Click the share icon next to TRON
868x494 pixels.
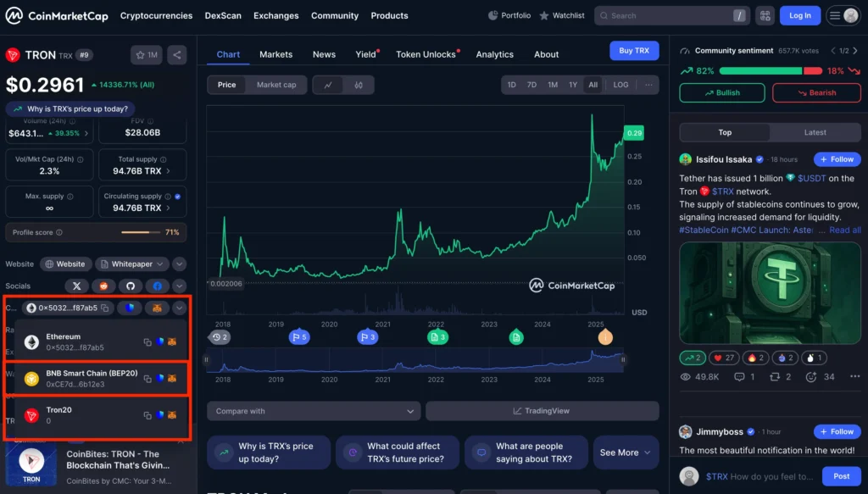(177, 55)
